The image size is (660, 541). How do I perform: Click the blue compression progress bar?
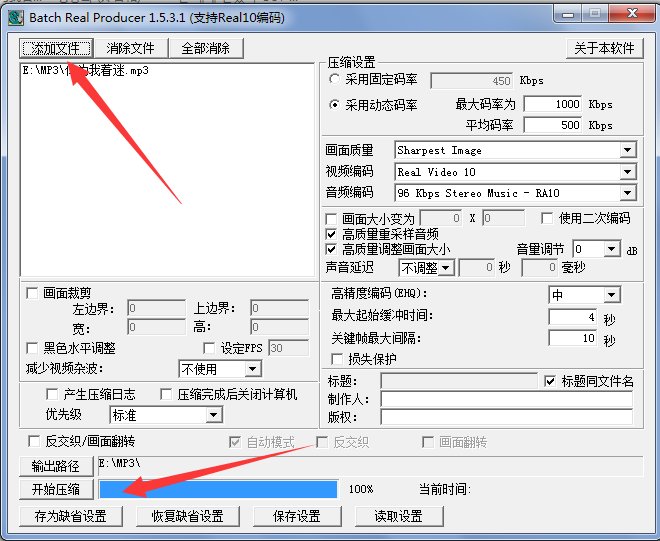tap(218, 489)
